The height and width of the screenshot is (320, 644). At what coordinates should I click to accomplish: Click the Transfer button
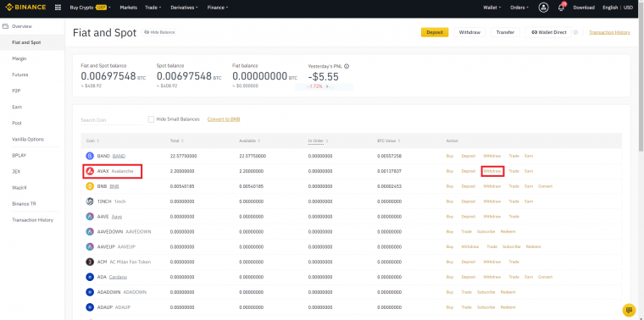(505, 32)
